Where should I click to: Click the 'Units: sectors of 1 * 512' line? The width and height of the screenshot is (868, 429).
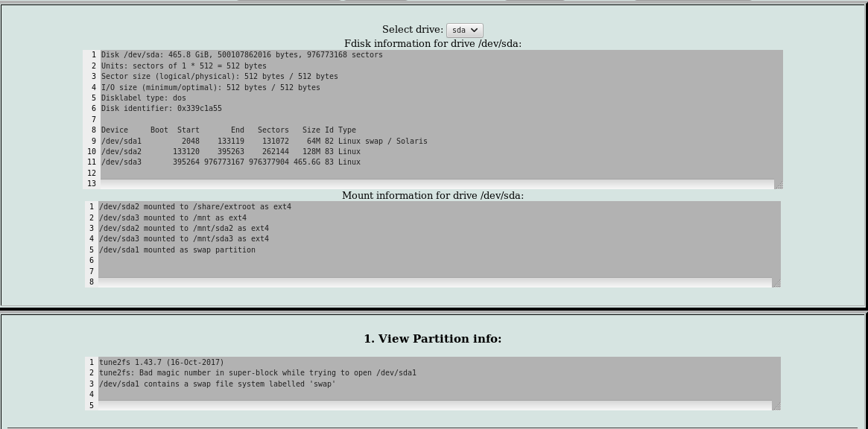(184, 66)
